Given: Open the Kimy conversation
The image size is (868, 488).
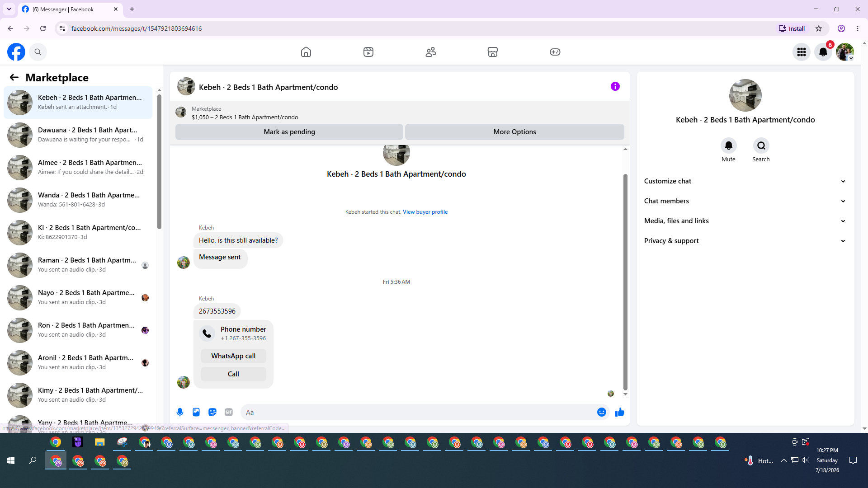Looking at the screenshot, I should [x=78, y=395].
